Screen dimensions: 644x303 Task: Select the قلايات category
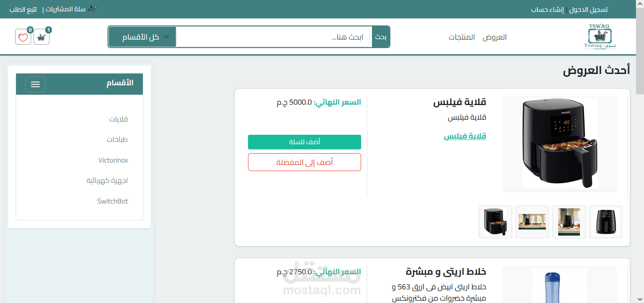coord(118,119)
